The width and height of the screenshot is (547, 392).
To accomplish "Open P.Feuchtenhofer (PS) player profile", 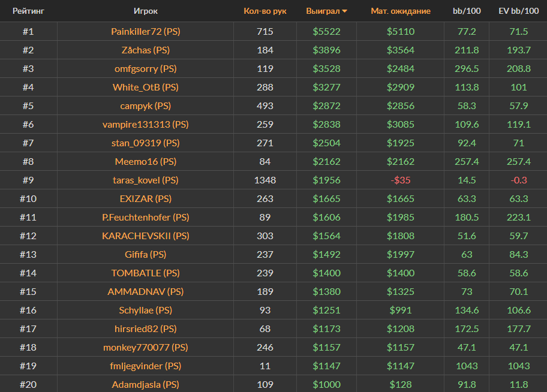I will 145,217.
